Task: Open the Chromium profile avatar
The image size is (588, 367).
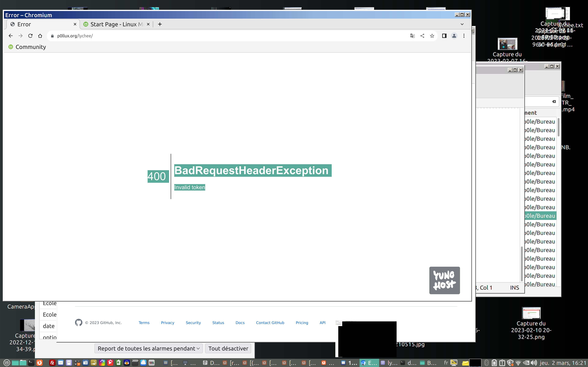Action: (454, 36)
